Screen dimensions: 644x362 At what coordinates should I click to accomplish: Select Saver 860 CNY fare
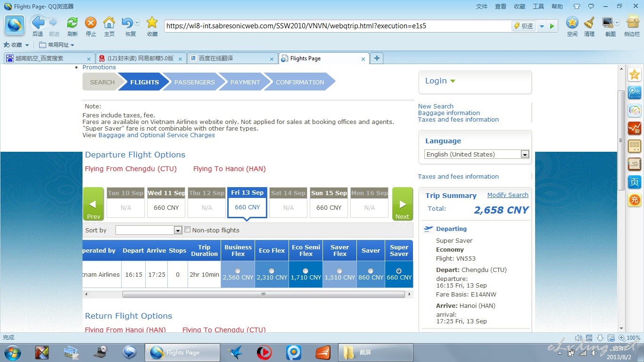pyautogui.click(x=371, y=271)
